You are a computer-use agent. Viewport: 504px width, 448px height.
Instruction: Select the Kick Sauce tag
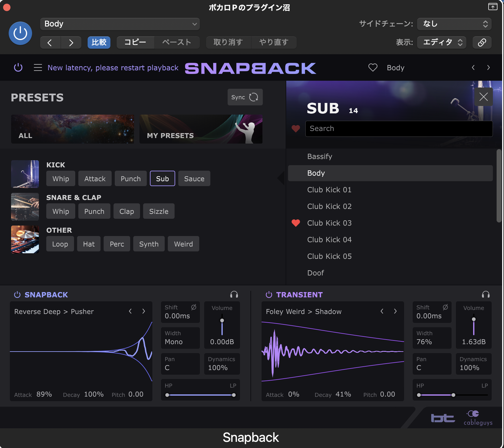[x=194, y=179]
